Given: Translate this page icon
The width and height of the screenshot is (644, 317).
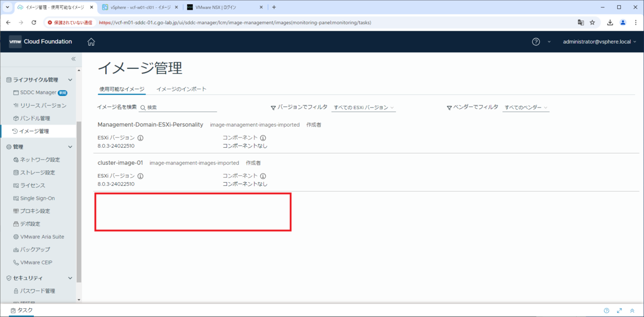Looking at the screenshot, I should click(x=581, y=23).
